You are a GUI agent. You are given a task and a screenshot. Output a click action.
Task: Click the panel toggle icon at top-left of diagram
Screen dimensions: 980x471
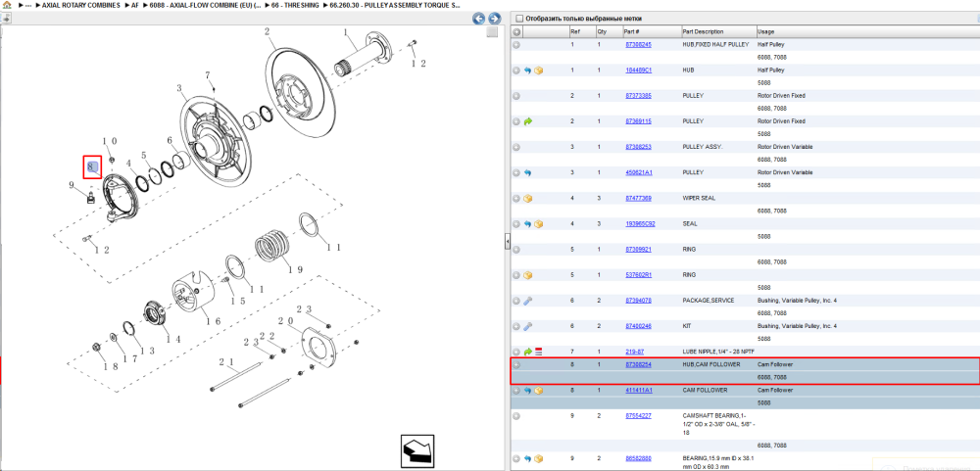click(6, 18)
